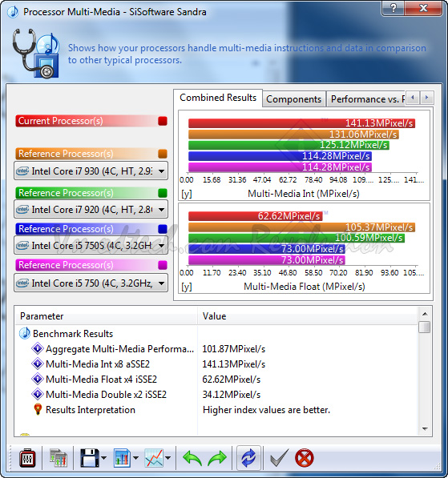Screen dimensions: 448x478
Task: Expand the save icon dropdown arrow
Action: tap(103, 457)
